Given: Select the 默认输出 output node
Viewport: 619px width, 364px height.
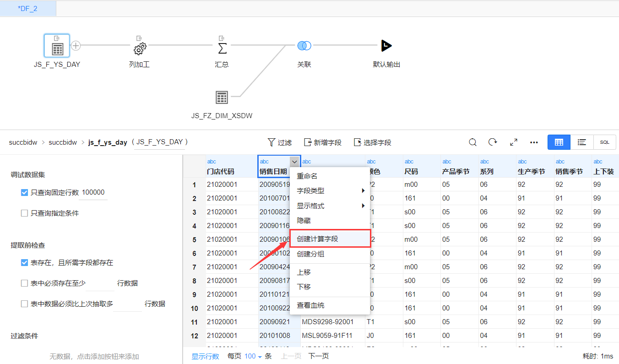Looking at the screenshot, I should click(387, 46).
